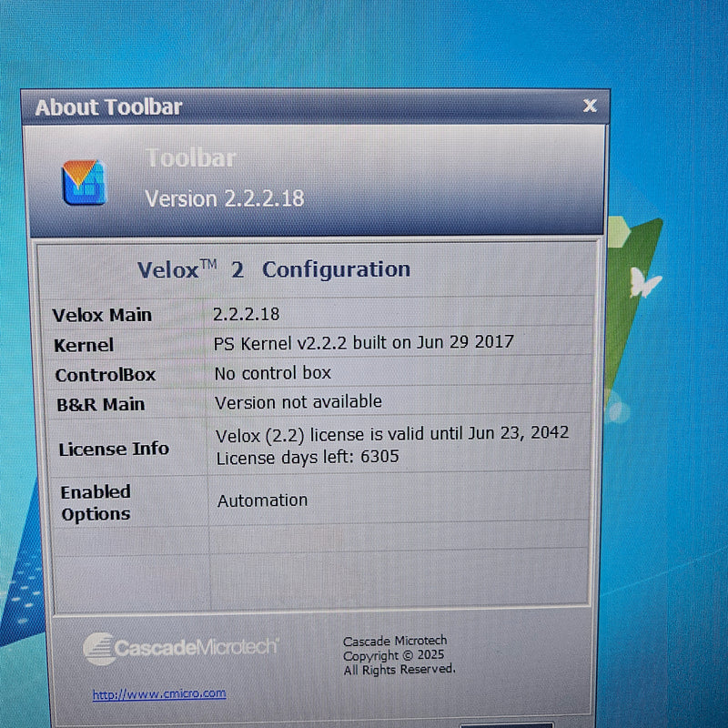This screenshot has width=728, height=728.
Task: Click the 'Version not available' value
Action: pyautogui.click(x=298, y=401)
